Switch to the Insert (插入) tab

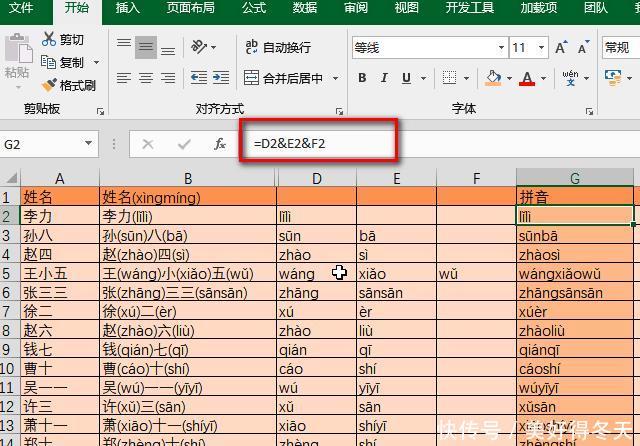pyautogui.click(x=127, y=7)
